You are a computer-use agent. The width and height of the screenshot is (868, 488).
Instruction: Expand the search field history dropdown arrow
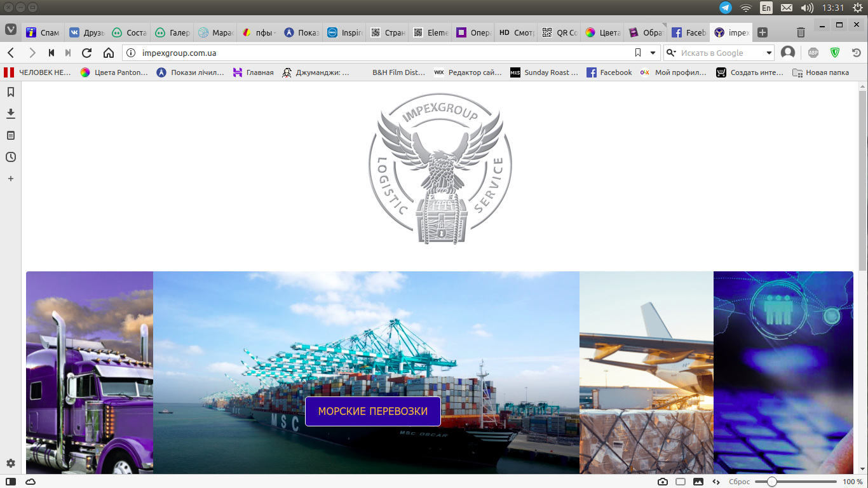coord(769,53)
